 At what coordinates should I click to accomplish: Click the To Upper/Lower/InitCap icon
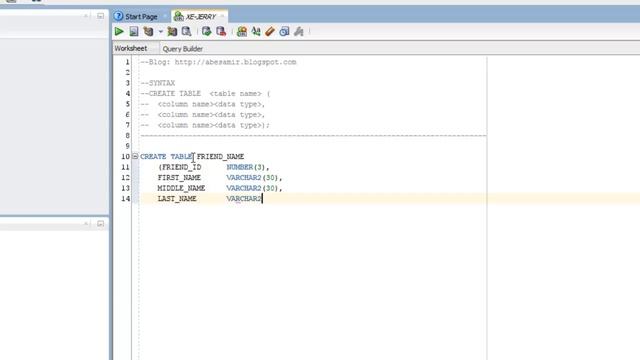[256, 31]
